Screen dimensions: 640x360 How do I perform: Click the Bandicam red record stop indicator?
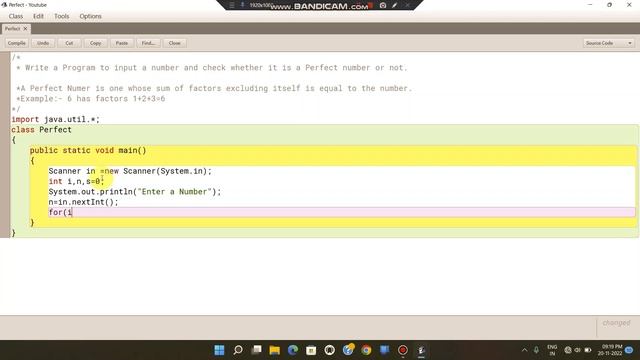point(371,5)
